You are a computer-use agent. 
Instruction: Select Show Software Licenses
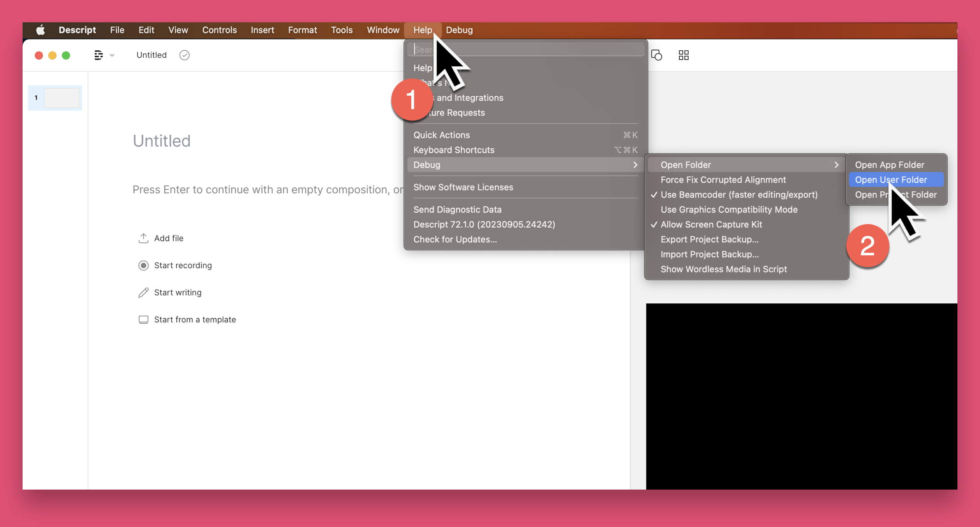(x=525, y=187)
